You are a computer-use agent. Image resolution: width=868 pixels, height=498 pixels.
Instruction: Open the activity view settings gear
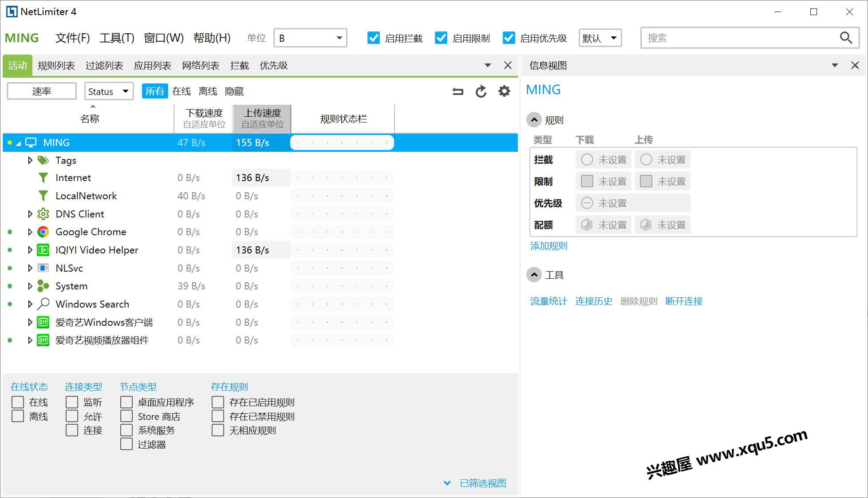[504, 91]
